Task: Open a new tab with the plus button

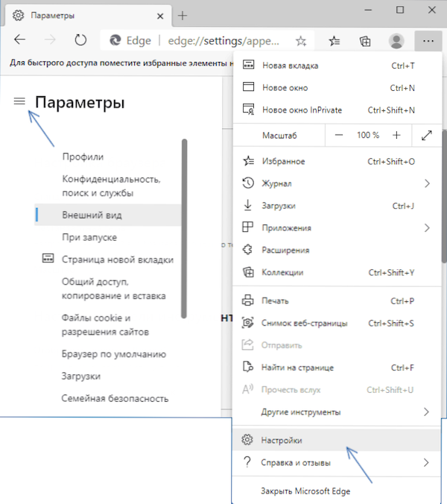Action: 183,16
